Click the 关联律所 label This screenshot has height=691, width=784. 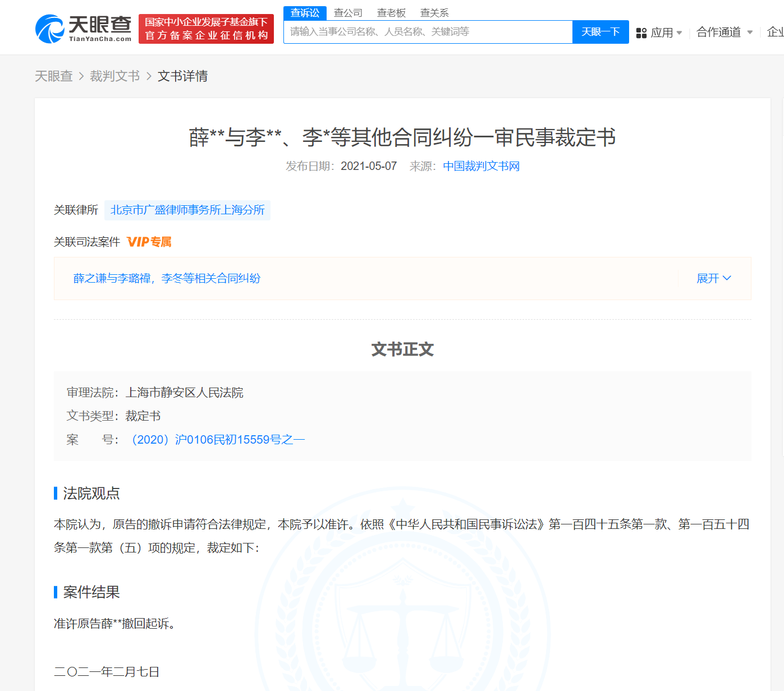click(76, 210)
